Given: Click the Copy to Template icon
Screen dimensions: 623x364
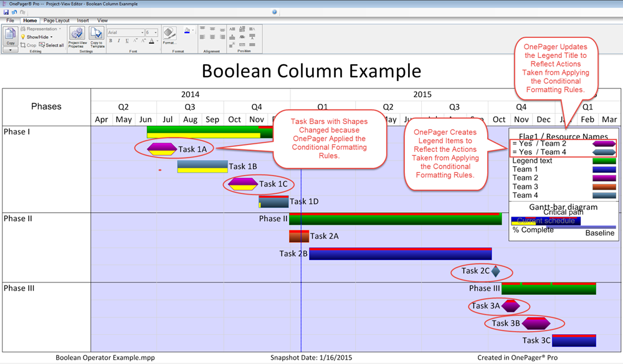Looking at the screenshot, I should click(x=97, y=36).
